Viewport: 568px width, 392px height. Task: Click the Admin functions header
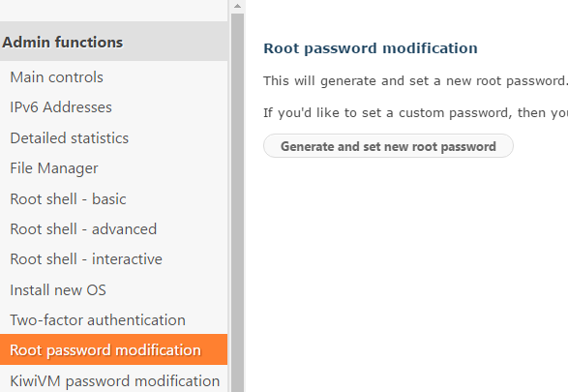coord(113,42)
